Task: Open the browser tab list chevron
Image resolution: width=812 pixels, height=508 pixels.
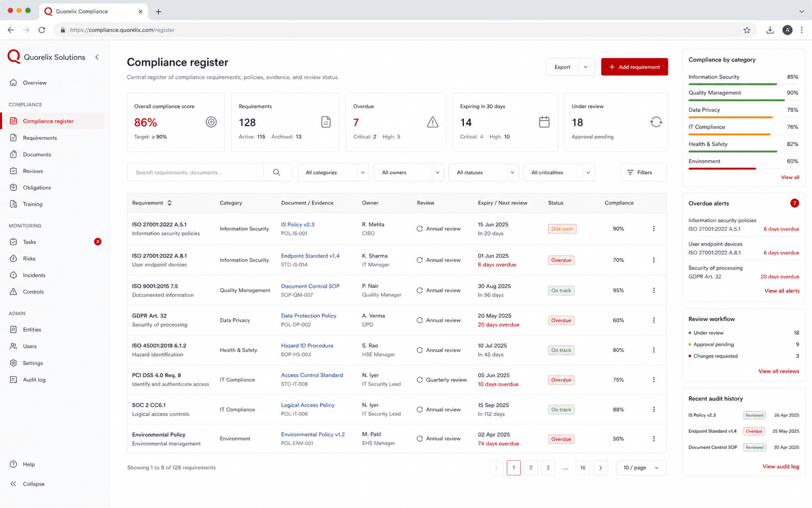Action: pyautogui.click(x=801, y=11)
